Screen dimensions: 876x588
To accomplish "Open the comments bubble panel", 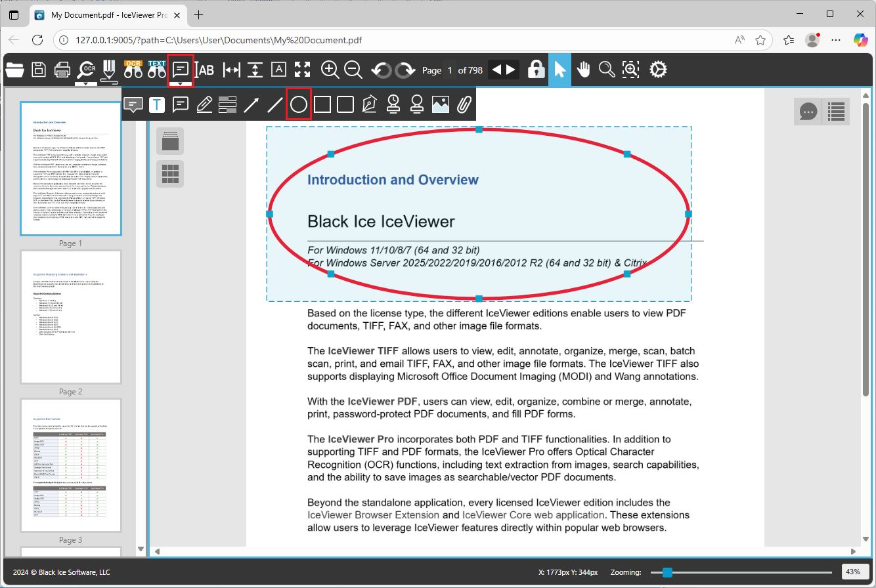I will [808, 112].
